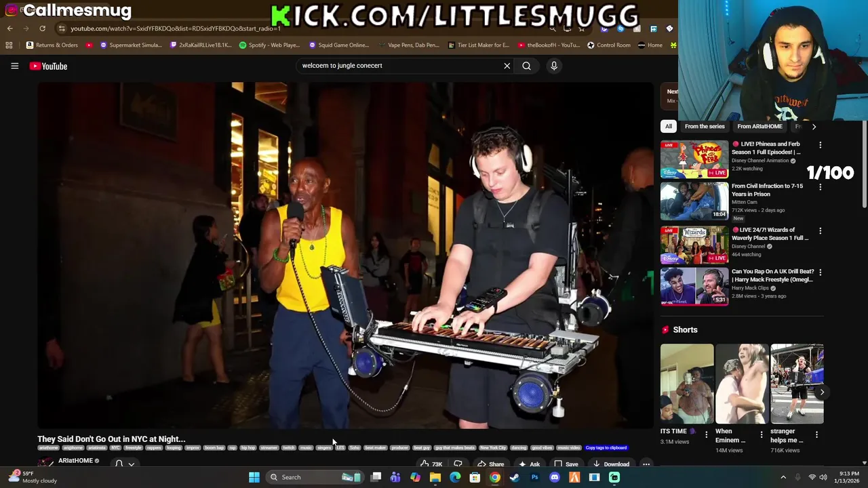Open File Explorer from the taskbar
The height and width of the screenshot is (488, 868).
tap(435, 477)
